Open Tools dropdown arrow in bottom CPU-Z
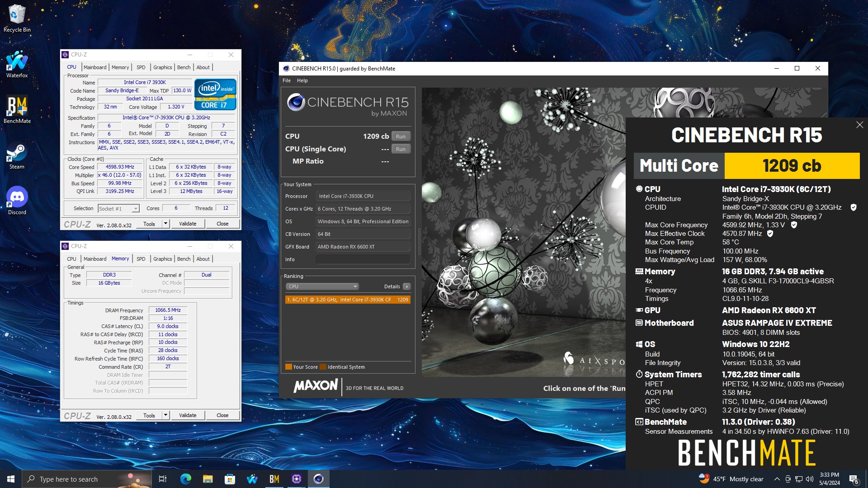 click(165, 415)
